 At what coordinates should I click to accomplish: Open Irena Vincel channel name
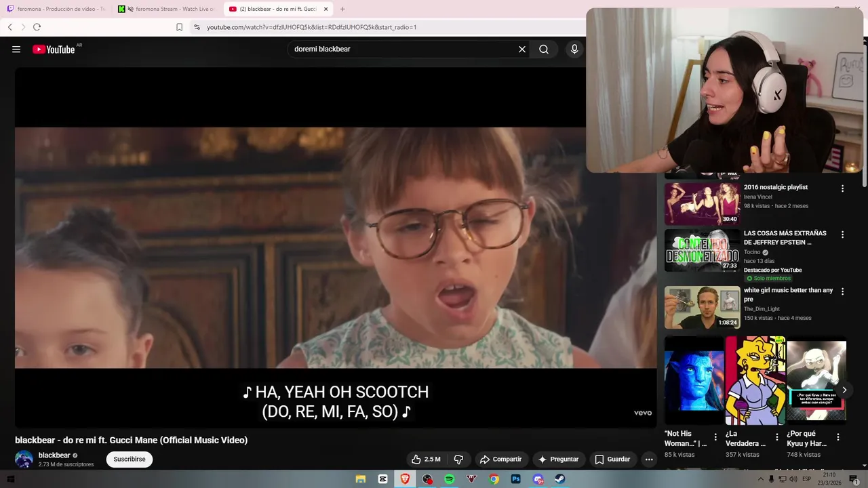(758, 197)
